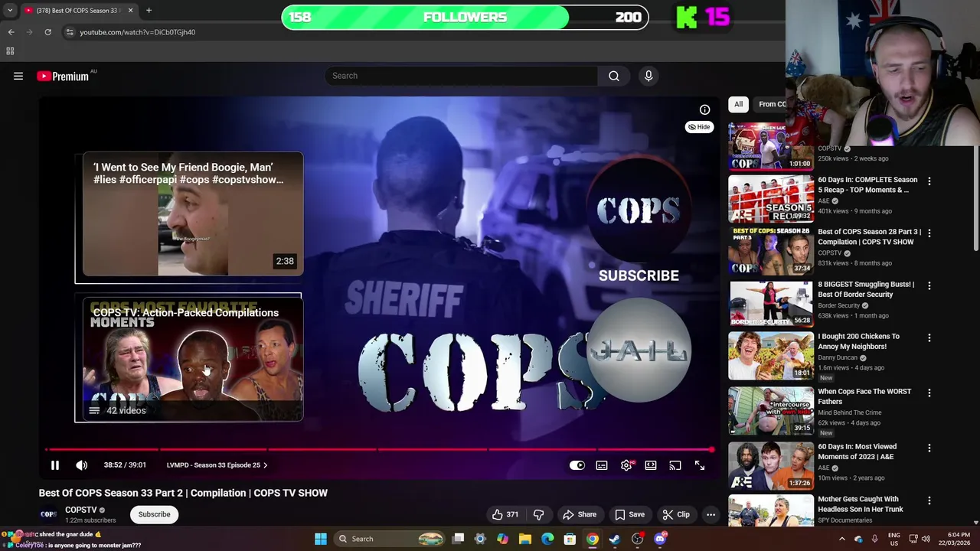Create a Clip of the video
This screenshot has width=980, height=551.
coord(676,514)
